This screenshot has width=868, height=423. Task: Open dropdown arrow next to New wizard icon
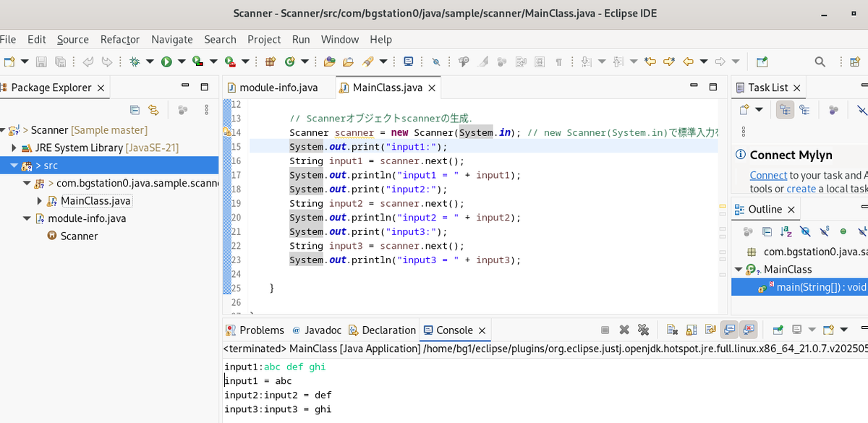[25, 62]
